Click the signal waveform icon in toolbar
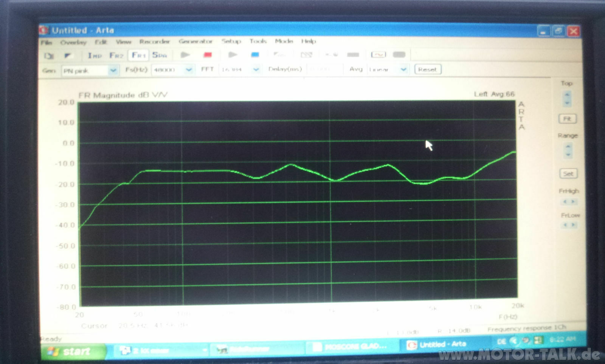 pos(378,55)
